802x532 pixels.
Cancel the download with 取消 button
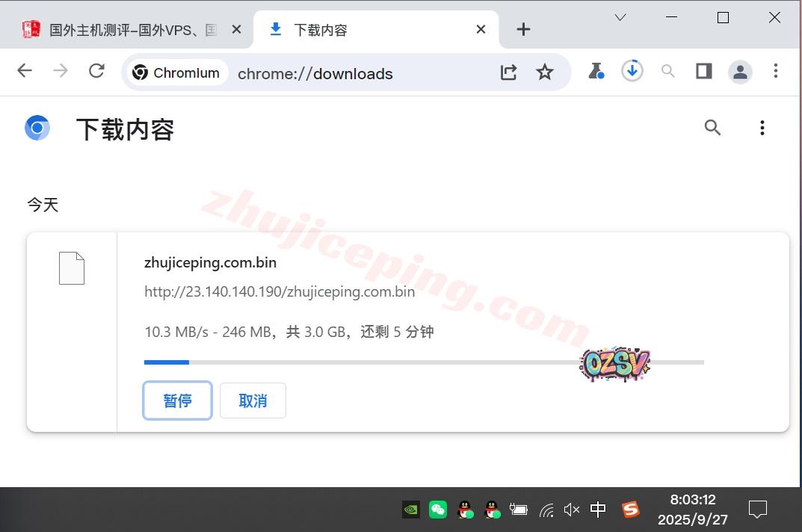pos(253,400)
